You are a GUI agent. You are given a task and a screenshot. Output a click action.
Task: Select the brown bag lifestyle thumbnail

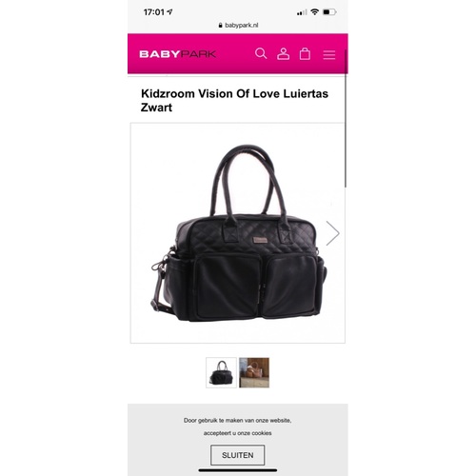[254, 372]
